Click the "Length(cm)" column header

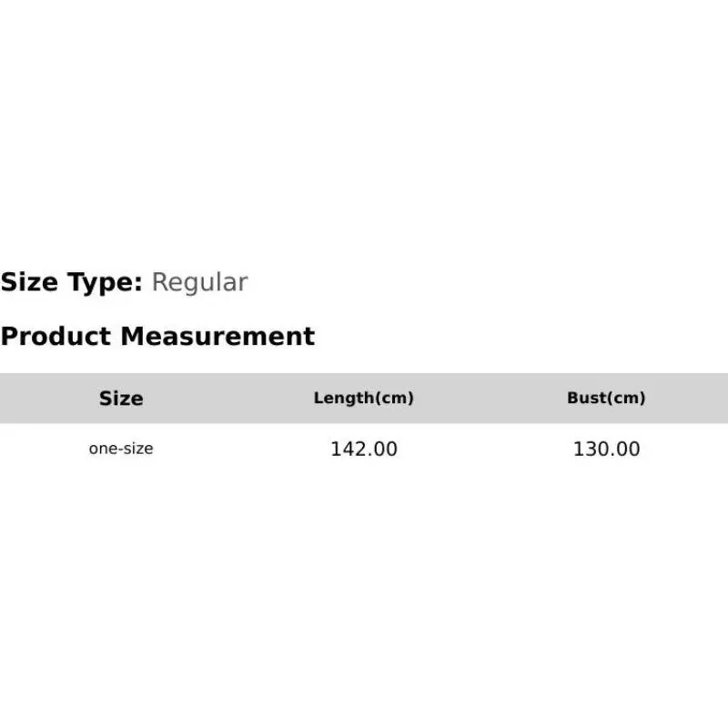coord(363,398)
